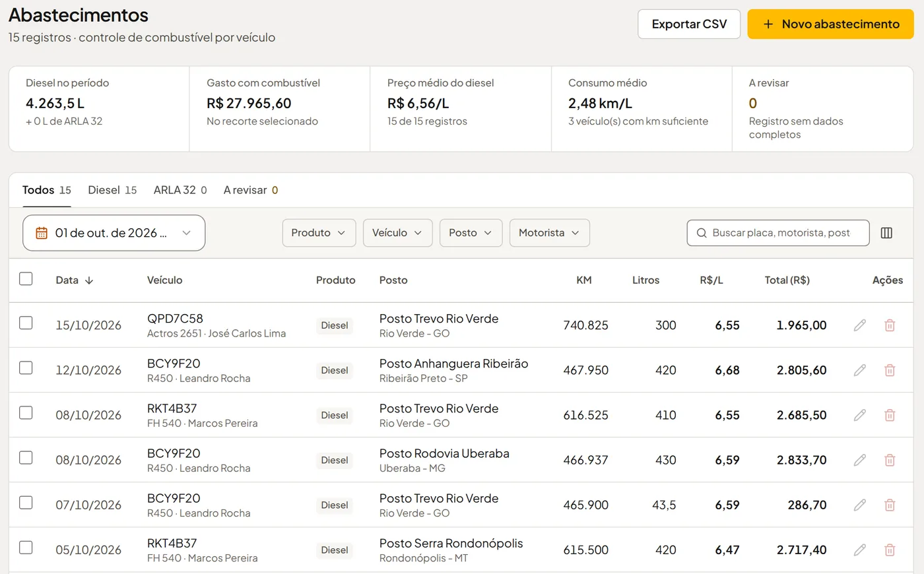Screen dimensions: 924x574
Task: Check the 12/10/2026 row checkbox
Action: pos(26,367)
